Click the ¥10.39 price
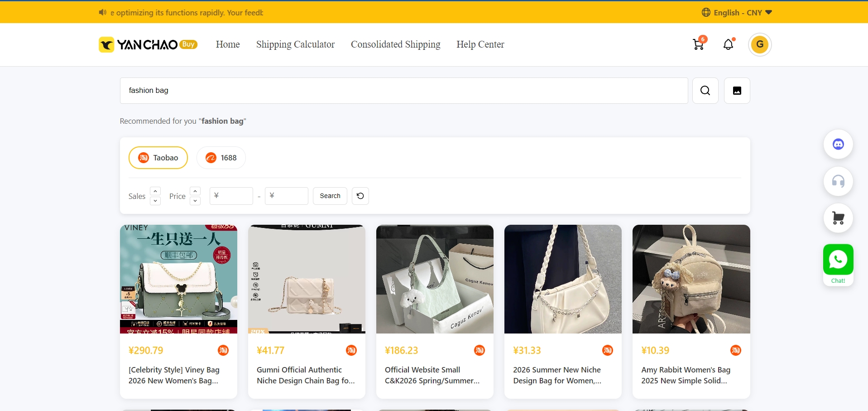This screenshot has width=868, height=411. tap(655, 350)
